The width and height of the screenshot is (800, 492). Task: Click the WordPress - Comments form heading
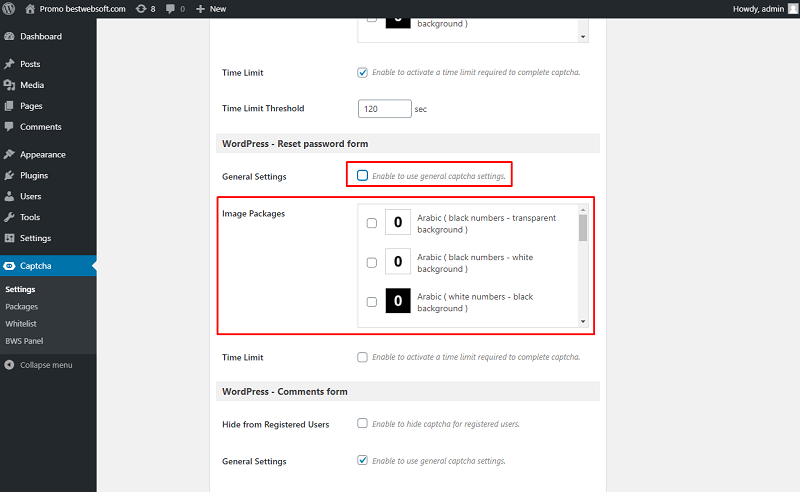click(x=285, y=391)
